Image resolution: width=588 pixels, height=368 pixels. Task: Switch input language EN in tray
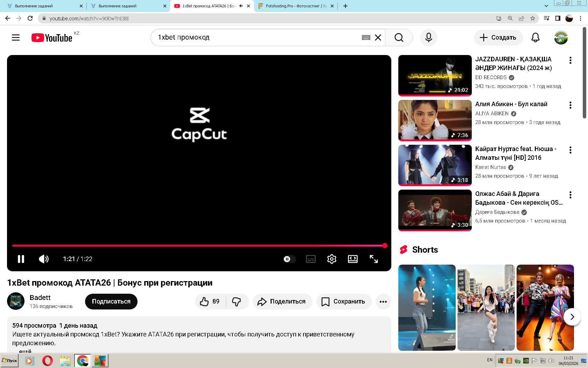pos(490,360)
